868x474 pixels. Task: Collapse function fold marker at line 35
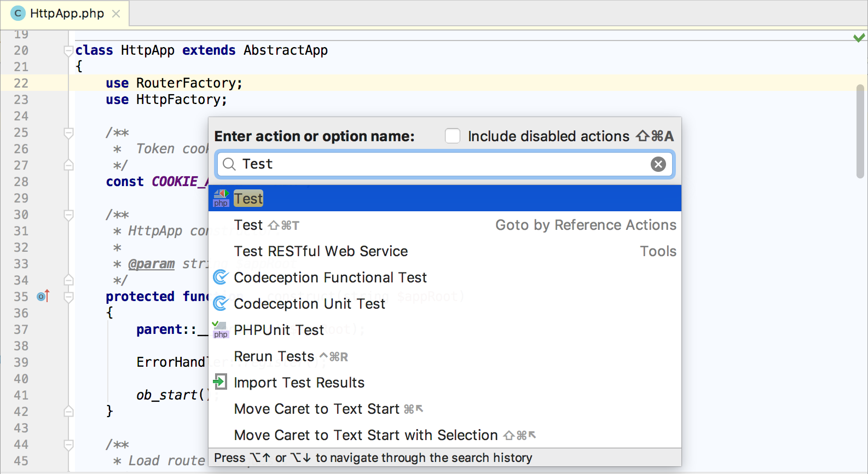coord(69,297)
